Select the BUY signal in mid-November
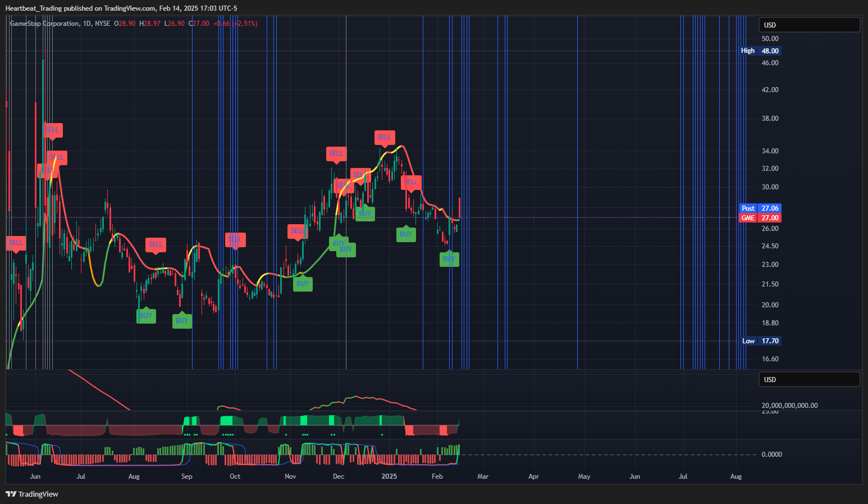 (303, 284)
